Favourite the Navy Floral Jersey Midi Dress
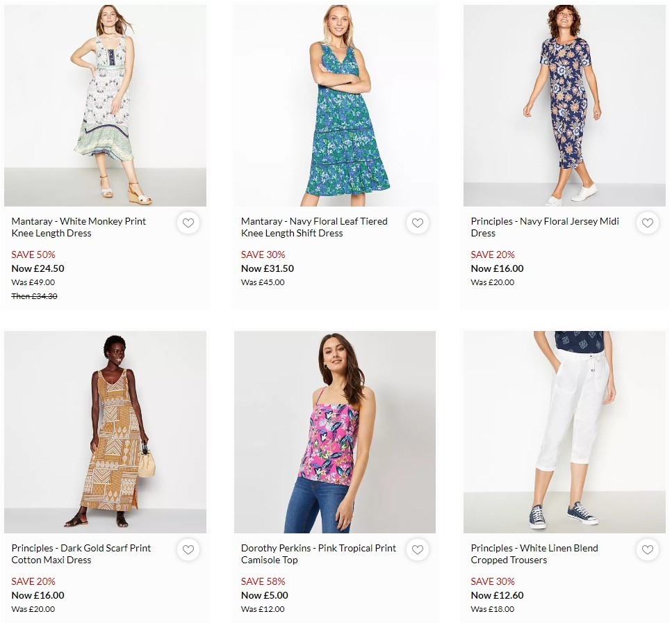The width and height of the screenshot is (672, 630). [647, 223]
